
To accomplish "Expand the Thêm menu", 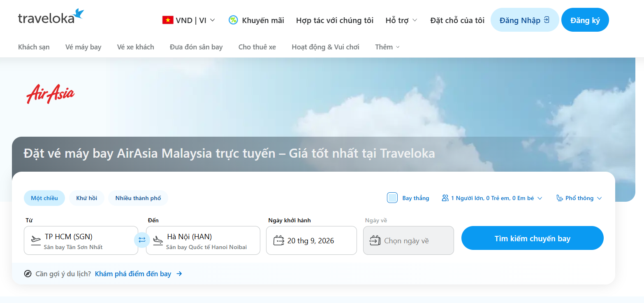I will [387, 47].
